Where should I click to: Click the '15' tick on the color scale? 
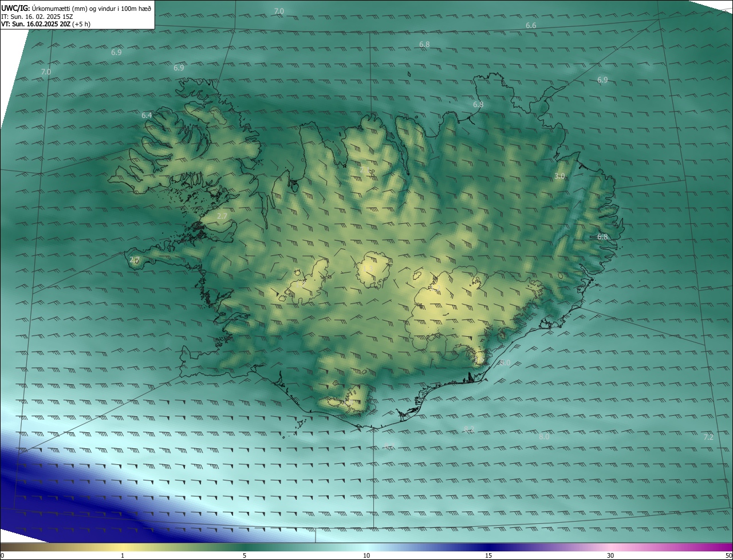click(x=488, y=555)
